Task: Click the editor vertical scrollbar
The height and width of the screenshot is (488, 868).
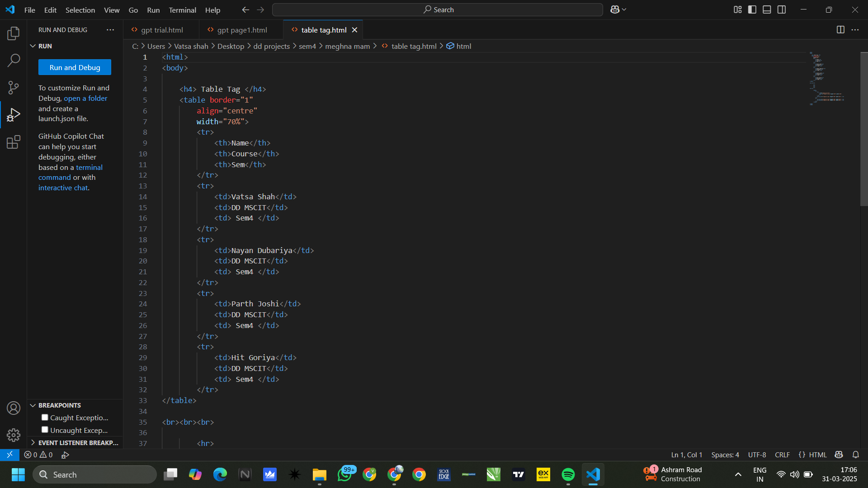Action: coord(864,129)
